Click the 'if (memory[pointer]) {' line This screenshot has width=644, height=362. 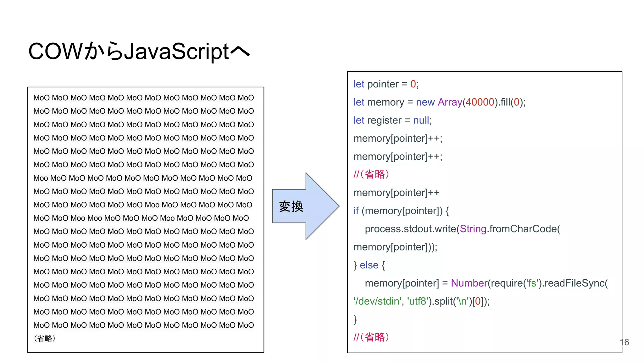[401, 211]
